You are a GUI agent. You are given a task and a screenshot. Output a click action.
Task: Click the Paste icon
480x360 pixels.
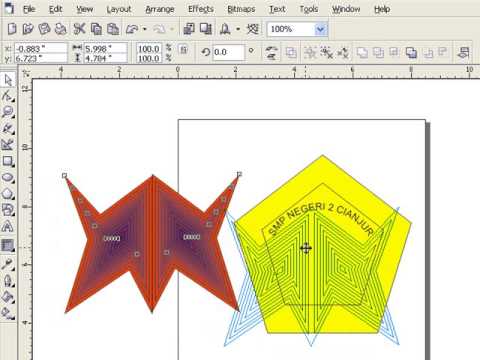(x=113, y=29)
